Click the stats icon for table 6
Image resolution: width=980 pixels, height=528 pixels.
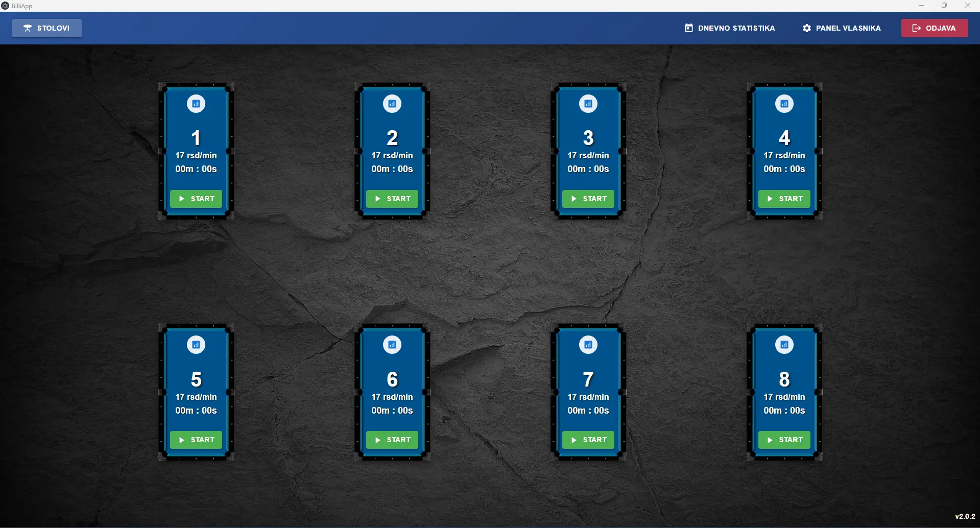coord(392,345)
